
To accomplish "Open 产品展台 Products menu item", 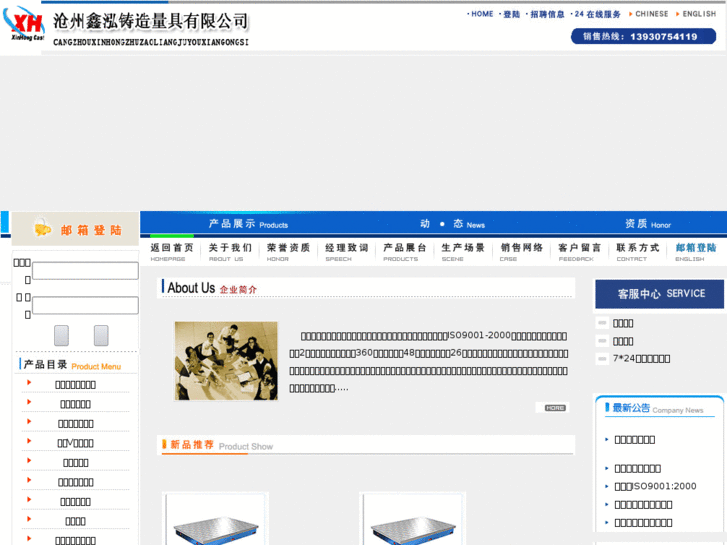I will (405, 252).
